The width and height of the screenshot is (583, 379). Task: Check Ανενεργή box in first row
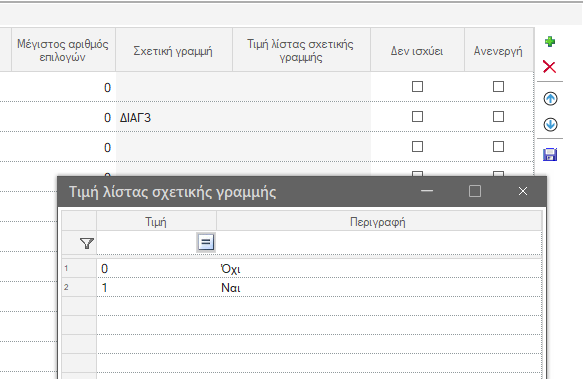click(498, 87)
